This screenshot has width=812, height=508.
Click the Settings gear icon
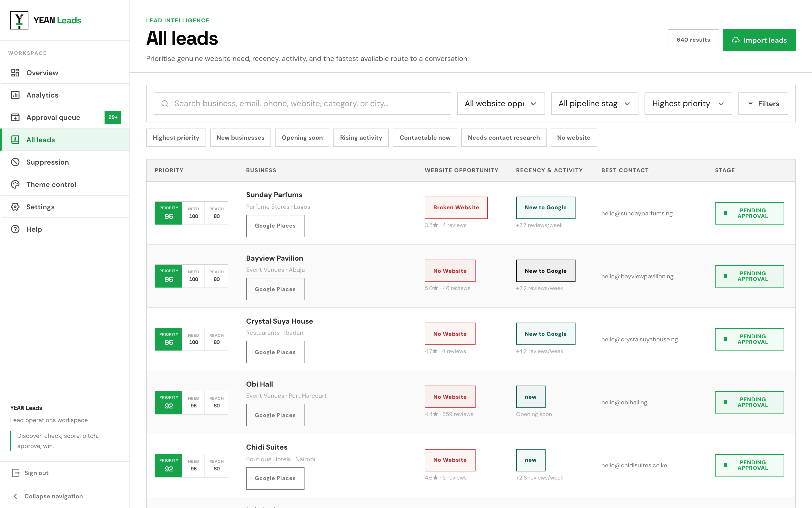coord(15,207)
